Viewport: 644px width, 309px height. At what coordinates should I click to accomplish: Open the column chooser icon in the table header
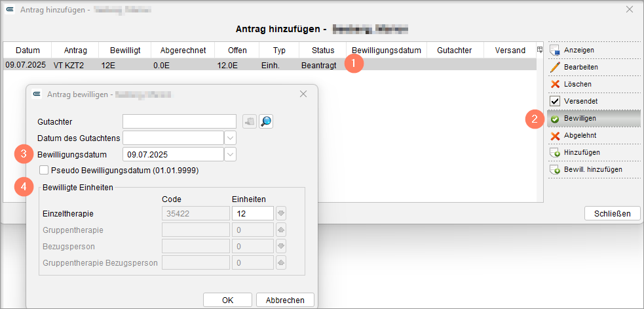pos(540,50)
